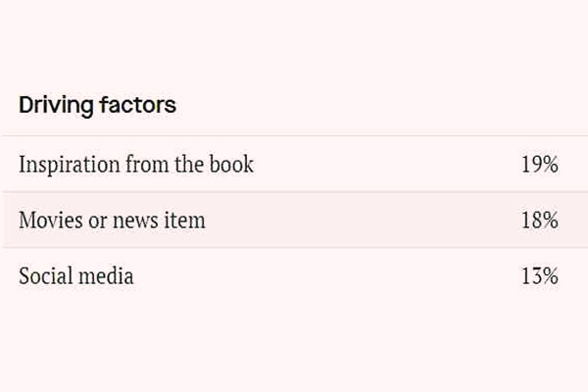Screen dimensions: 588x392
Task: Click the word "the" in first row
Action: click(x=188, y=165)
